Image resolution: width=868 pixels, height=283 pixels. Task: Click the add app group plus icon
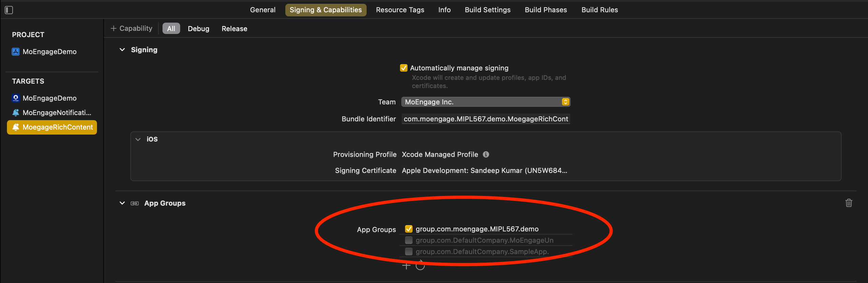pos(406,266)
